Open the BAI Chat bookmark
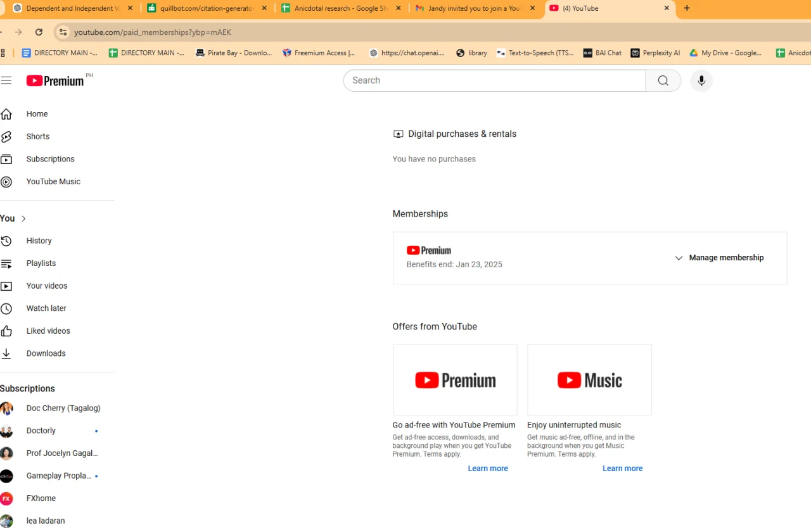 pyautogui.click(x=603, y=53)
